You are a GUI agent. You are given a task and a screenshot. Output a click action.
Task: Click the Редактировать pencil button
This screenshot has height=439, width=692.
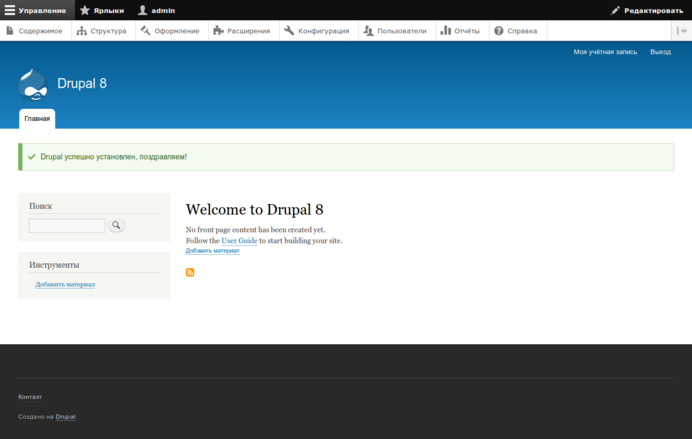point(647,10)
